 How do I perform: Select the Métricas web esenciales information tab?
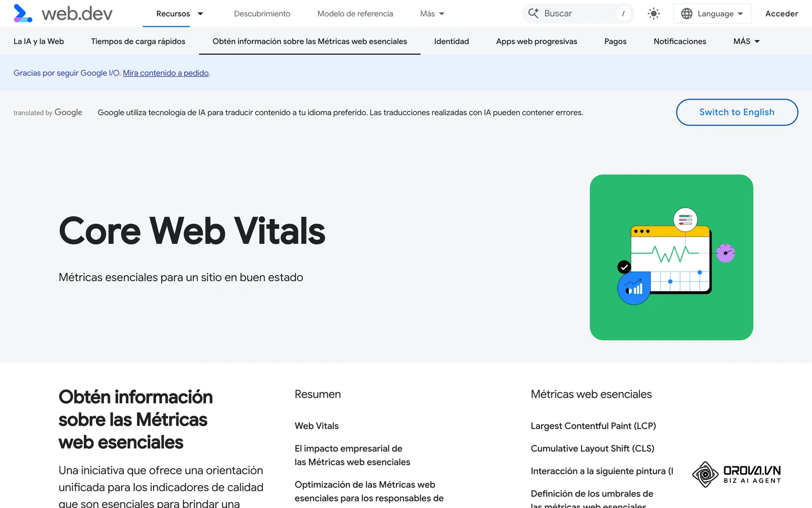pos(310,41)
